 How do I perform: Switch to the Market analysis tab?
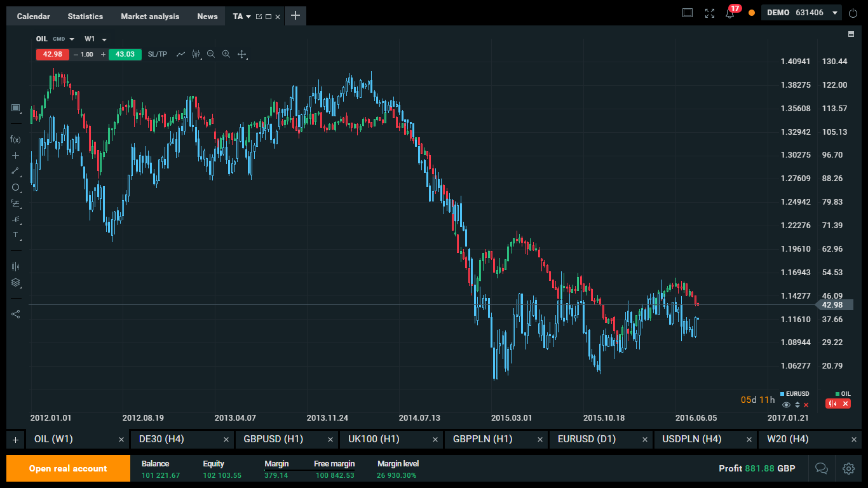point(150,17)
